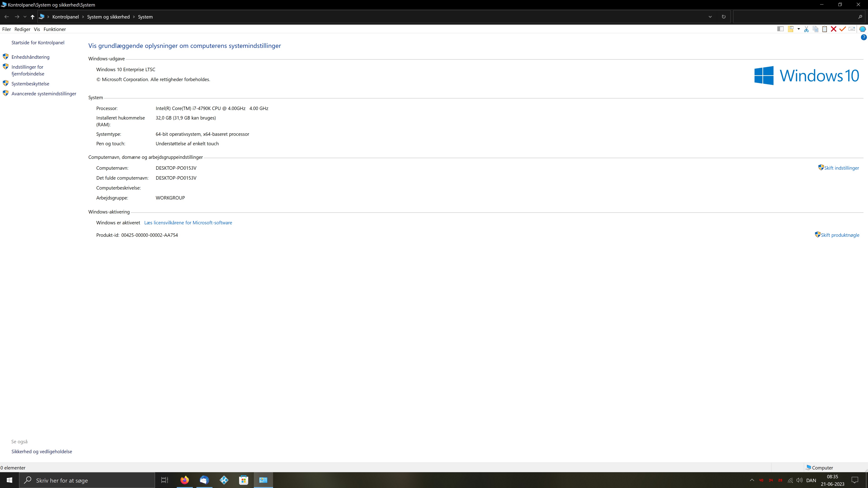Screen dimensions: 868x488
Task: Click the Cut scissors toolbar icon
Action: click(806, 29)
